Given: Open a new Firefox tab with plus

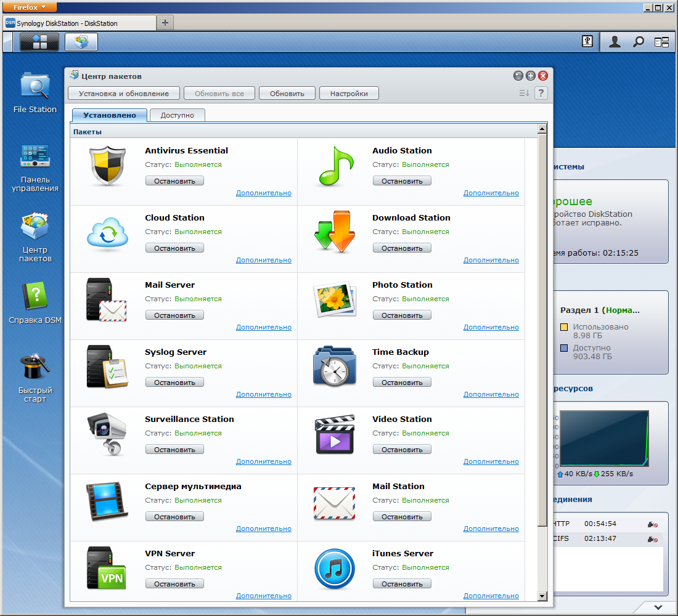Looking at the screenshot, I should coord(165,23).
